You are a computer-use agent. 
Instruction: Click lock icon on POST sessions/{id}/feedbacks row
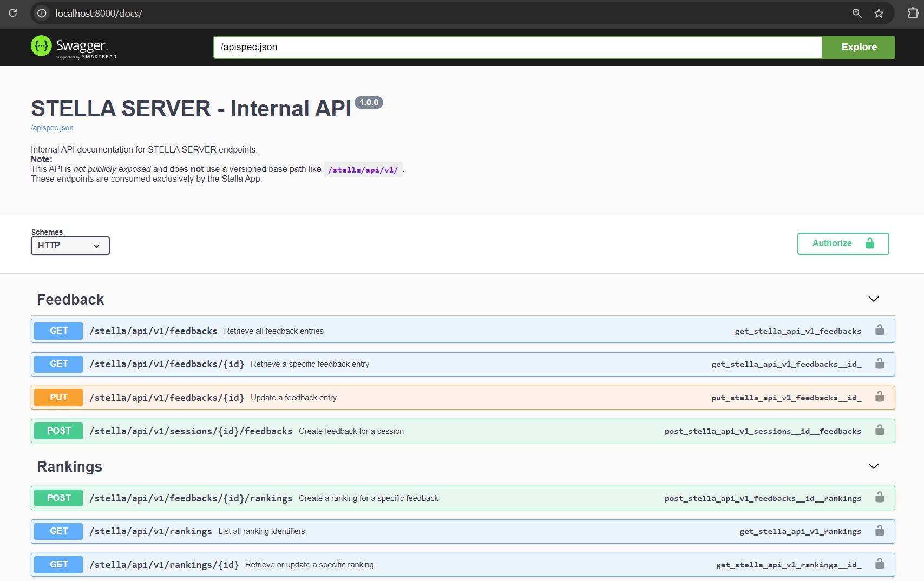(x=880, y=431)
